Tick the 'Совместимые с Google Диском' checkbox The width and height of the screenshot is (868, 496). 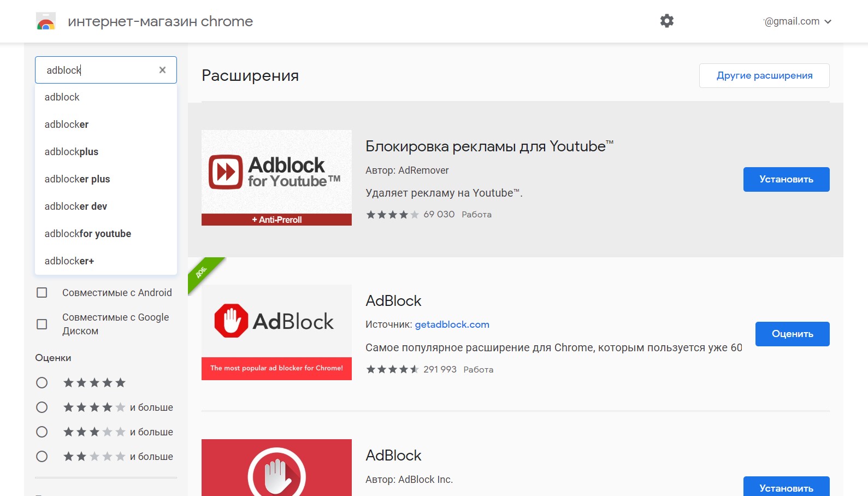coord(42,324)
